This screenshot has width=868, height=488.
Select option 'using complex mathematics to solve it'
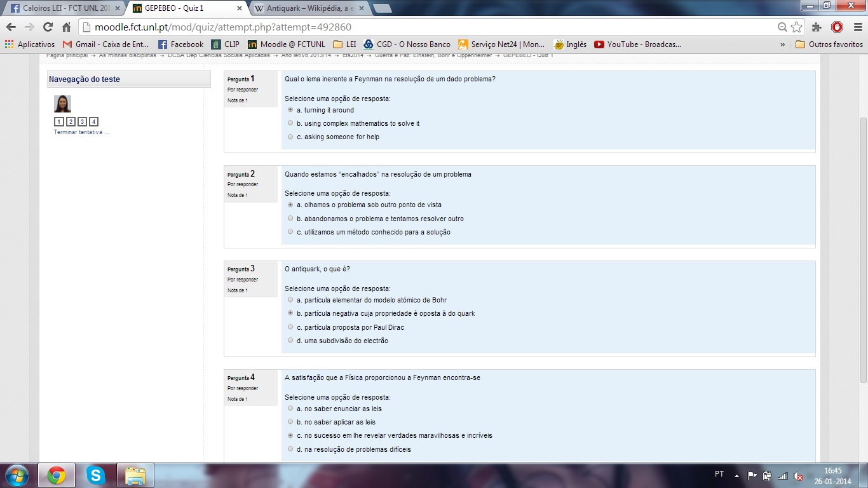[x=290, y=123]
